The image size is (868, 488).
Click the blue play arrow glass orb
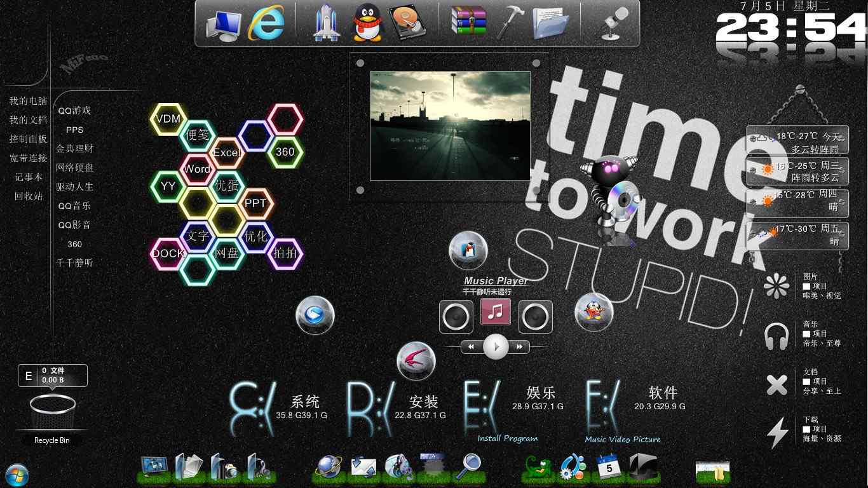[x=315, y=315]
